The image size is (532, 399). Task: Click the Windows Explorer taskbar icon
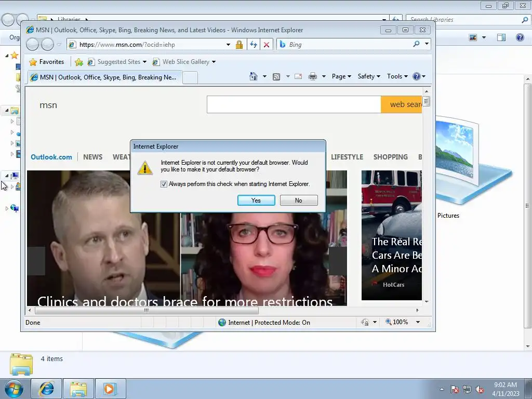pos(78,389)
